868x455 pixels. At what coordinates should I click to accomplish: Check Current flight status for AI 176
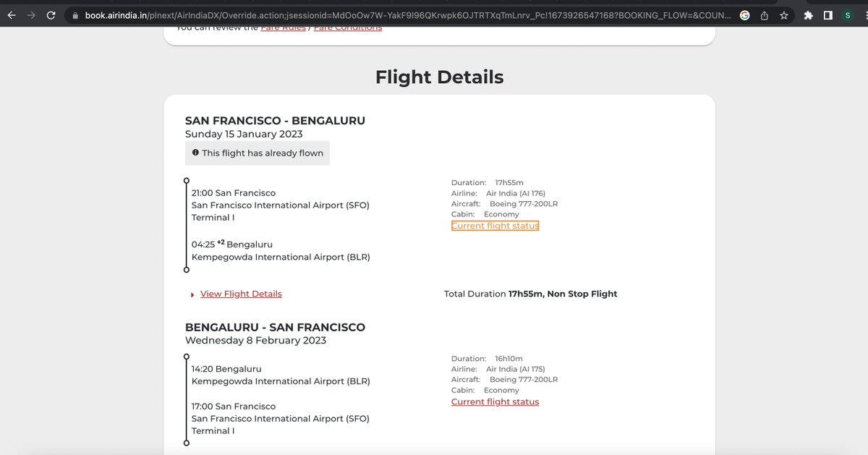tap(495, 226)
